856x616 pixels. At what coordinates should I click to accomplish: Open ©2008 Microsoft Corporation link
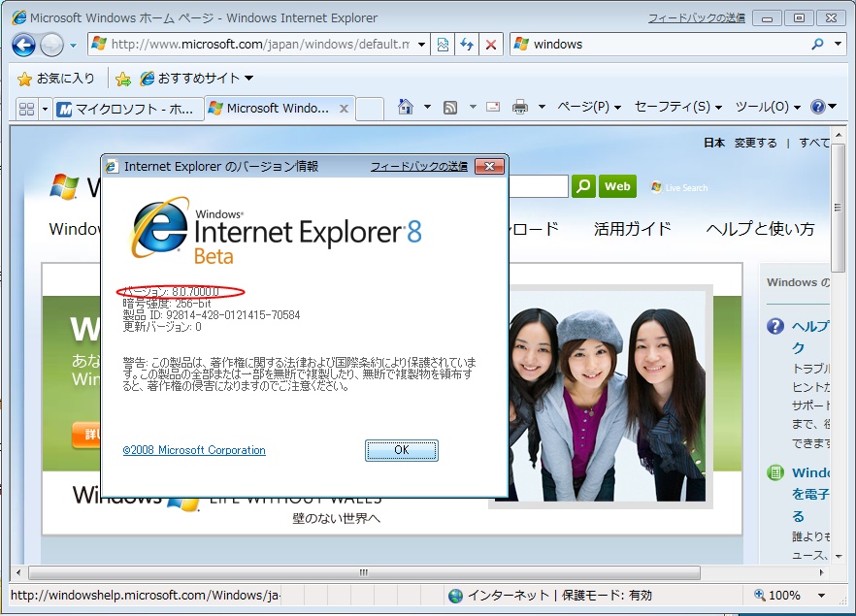pos(194,450)
